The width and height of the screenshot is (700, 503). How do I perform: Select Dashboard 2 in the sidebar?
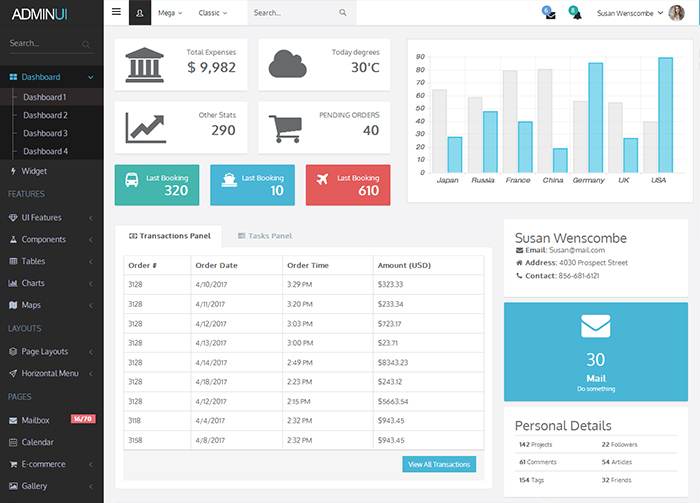click(45, 115)
